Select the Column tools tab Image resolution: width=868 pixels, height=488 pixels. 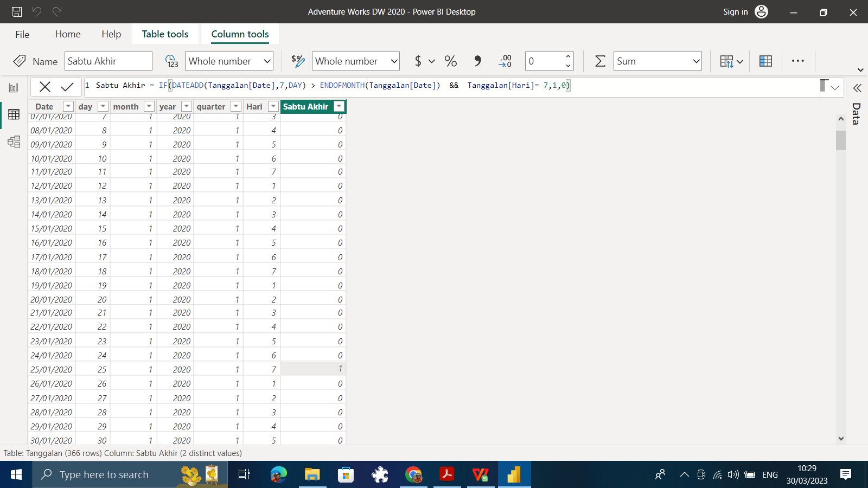[x=240, y=34]
